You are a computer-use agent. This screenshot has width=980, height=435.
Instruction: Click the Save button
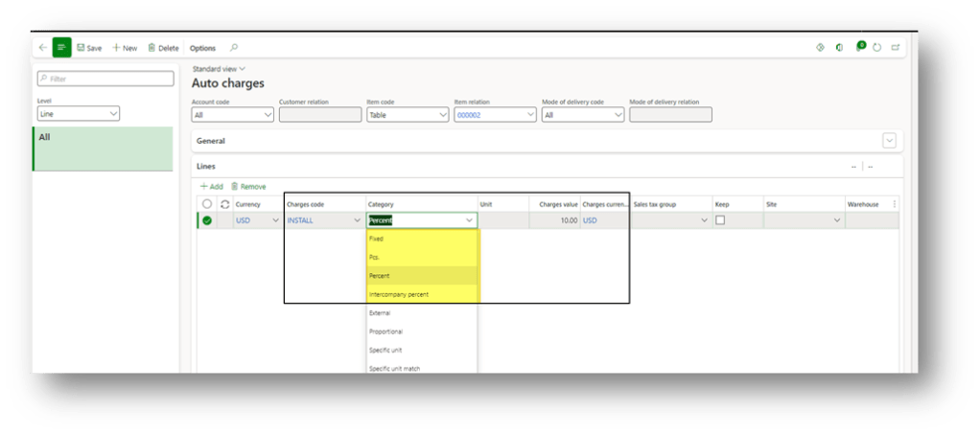point(89,48)
